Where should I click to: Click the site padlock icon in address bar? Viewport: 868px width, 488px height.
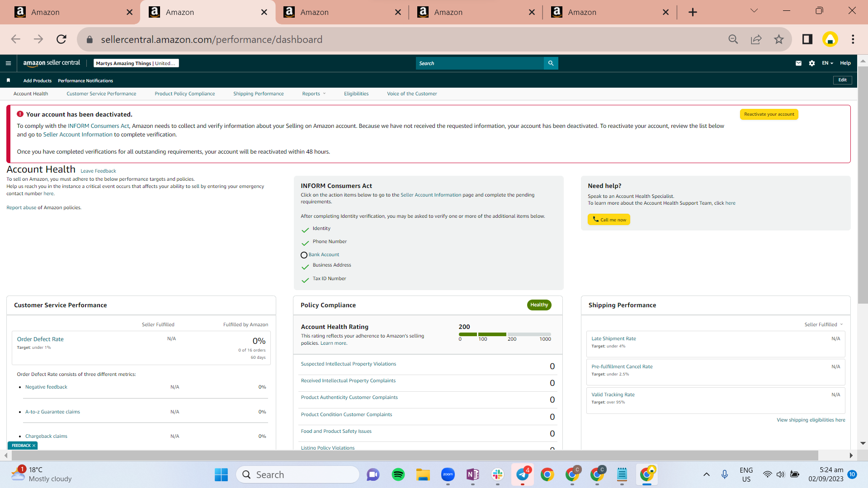[x=90, y=40]
